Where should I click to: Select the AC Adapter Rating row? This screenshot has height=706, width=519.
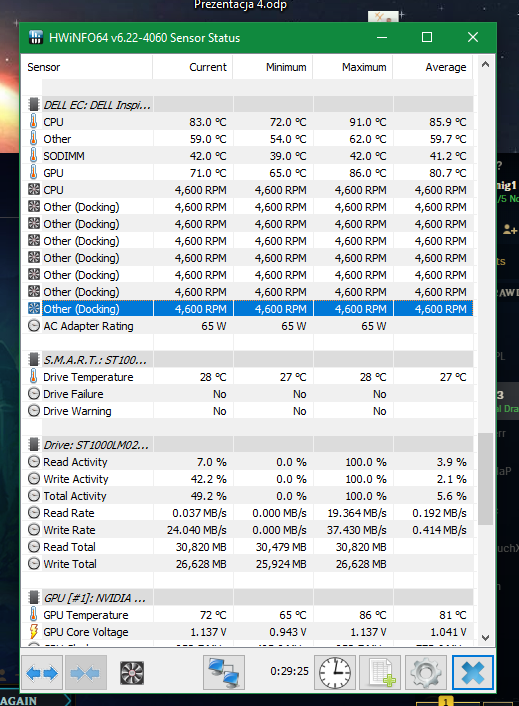point(248,326)
